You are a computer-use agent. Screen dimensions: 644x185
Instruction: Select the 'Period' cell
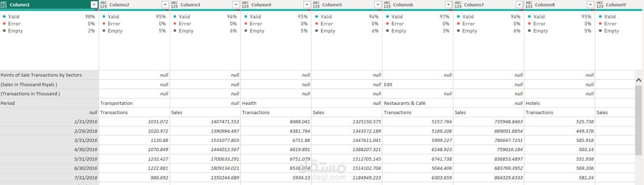49,103
